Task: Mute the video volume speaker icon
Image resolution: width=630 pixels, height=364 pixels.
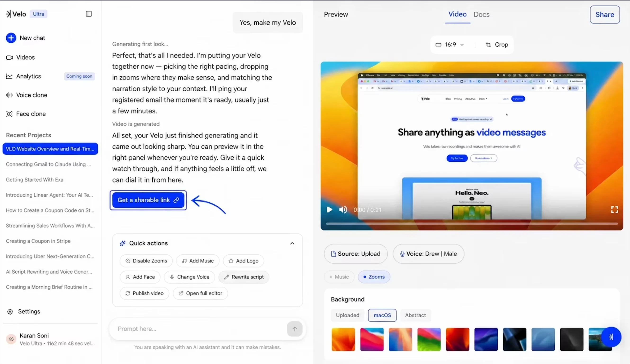Action: click(x=343, y=210)
